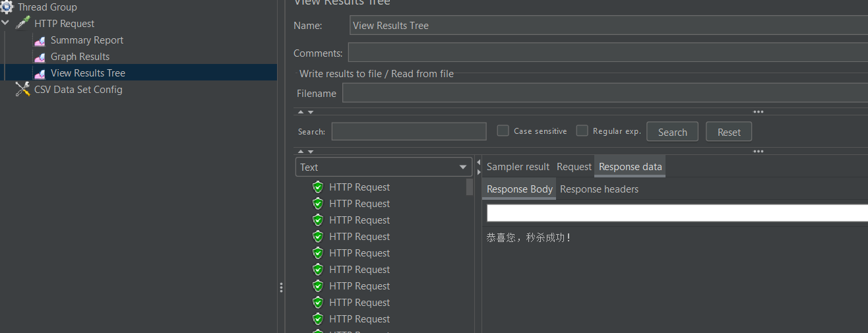This screenshot has height=333, width=868.
Task: Click the response text 恭喜您，秒杀成功！
Action: (528, 237)
